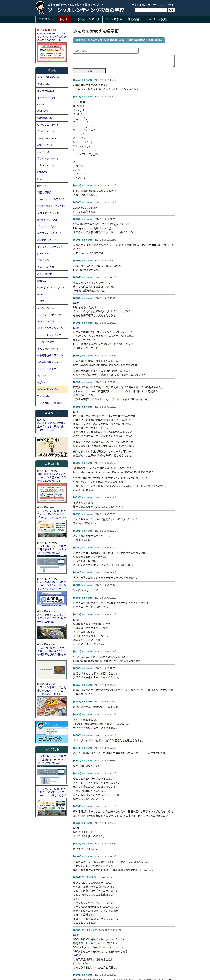This screenshot has height=980, width=210.
Task: Open Funds 4,000円 campaign thumbnail
Action: (x=52, y=599)
